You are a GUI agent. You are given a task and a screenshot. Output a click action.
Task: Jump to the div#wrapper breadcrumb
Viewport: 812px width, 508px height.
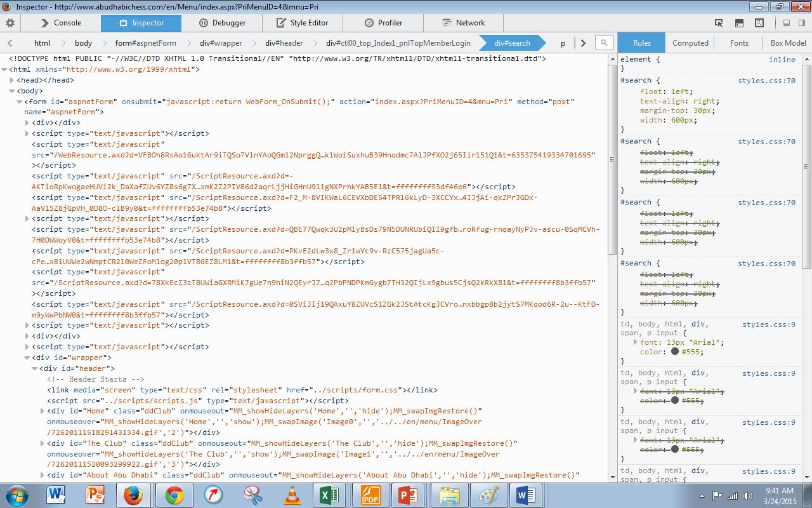point(220,43)
